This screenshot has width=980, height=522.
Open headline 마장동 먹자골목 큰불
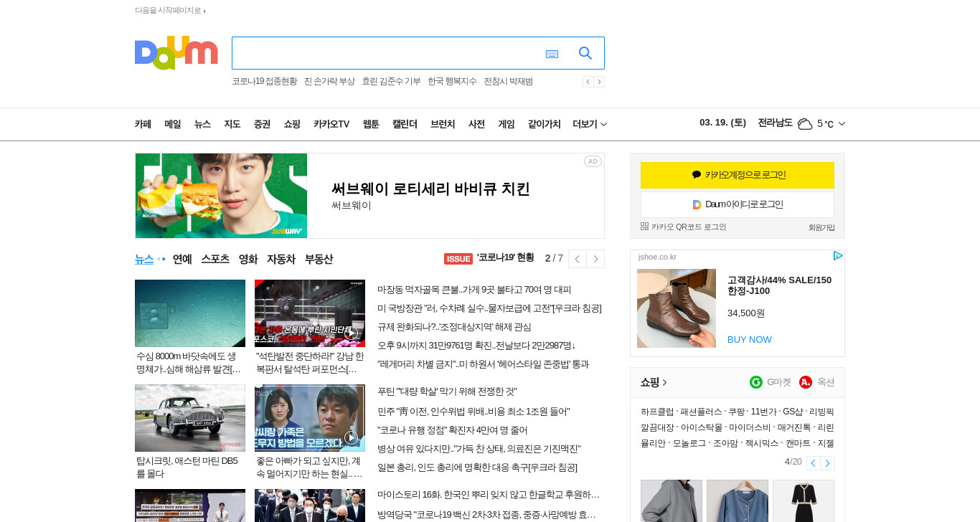[474, 290]
